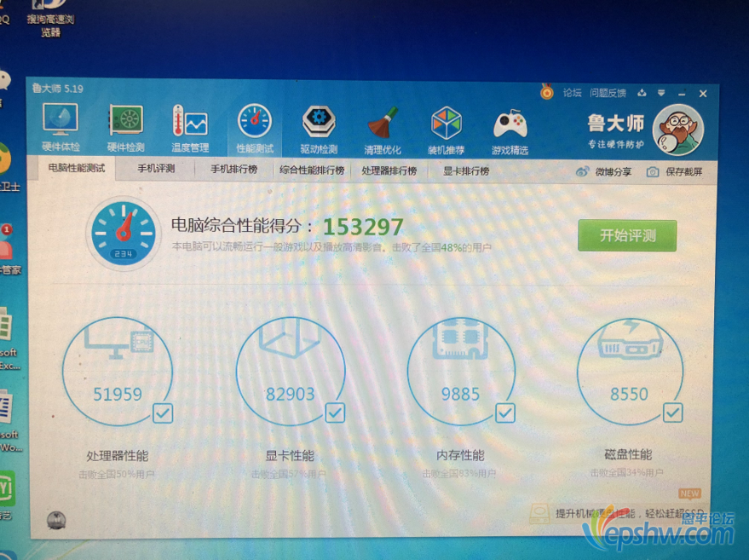Switch to the 电脑性能测试 tab
Screen dimensions: 749x560
coord(77,168)
